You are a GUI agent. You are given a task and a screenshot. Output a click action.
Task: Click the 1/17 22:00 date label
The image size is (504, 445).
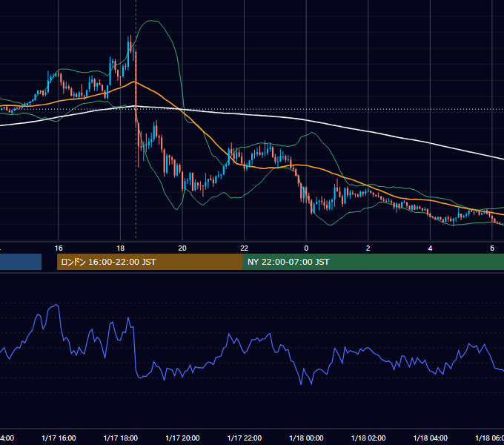tap(245, 438)
